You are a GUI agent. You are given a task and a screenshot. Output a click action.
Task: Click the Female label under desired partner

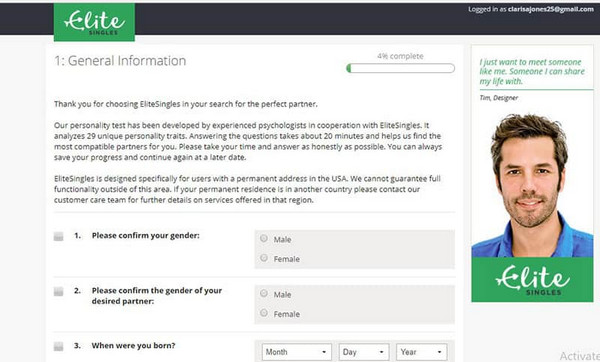pos(287,314)
